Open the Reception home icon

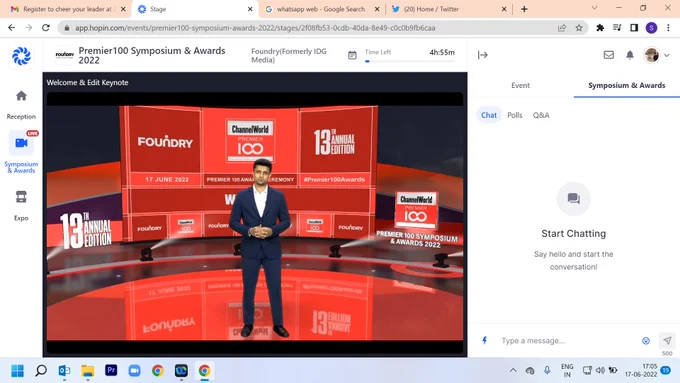click(21, 96)
